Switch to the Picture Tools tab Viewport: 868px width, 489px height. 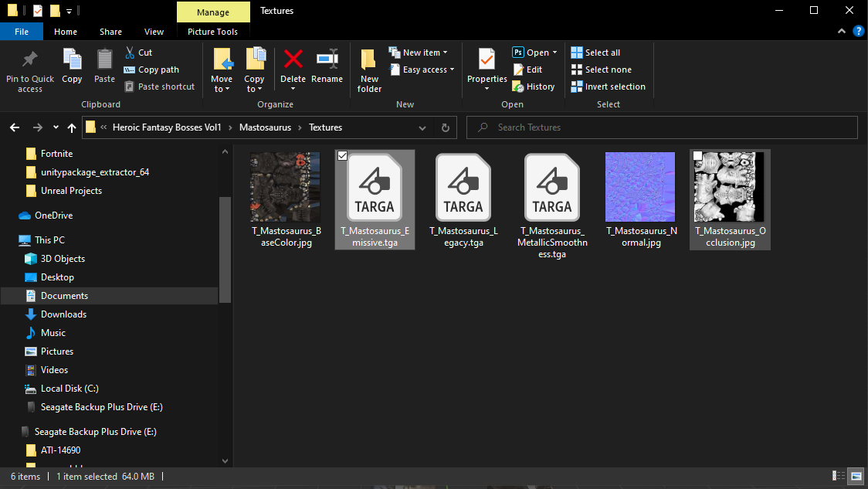pyautogui.click(x=213, y=31)
